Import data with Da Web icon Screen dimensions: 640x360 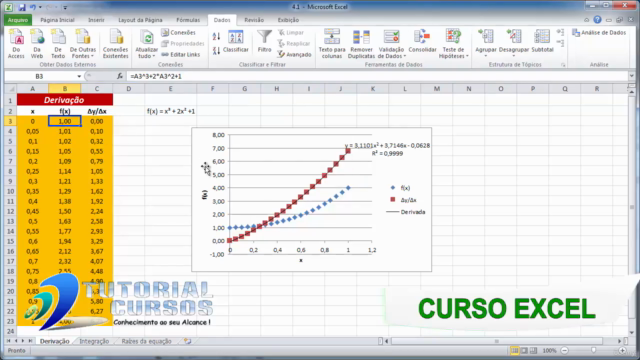click(37, 44)
